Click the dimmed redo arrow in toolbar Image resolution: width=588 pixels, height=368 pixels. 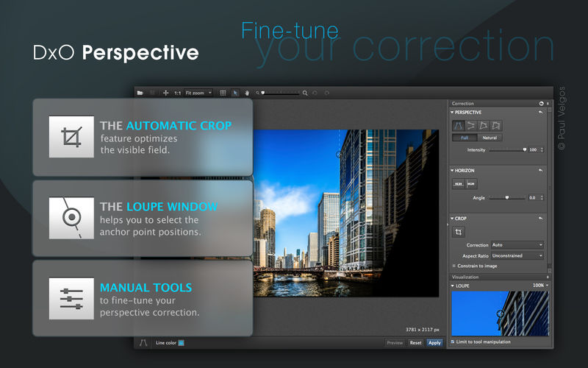point(326,93)
